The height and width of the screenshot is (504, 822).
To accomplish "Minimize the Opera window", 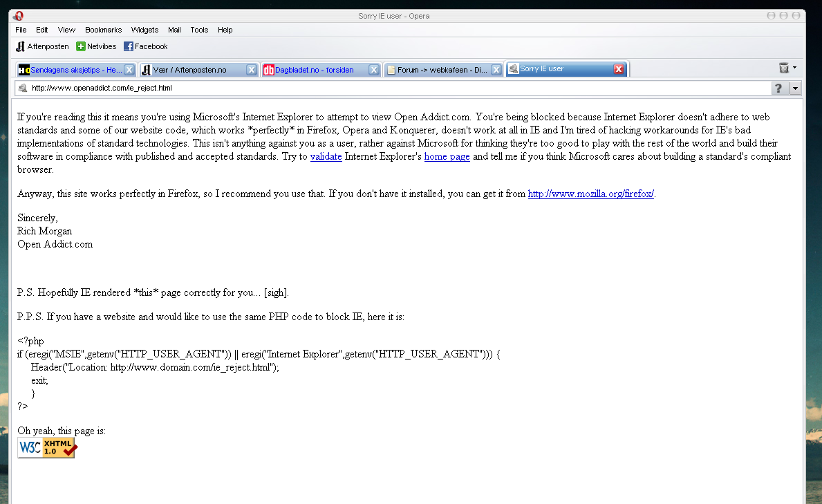I will tap(771, 16).
